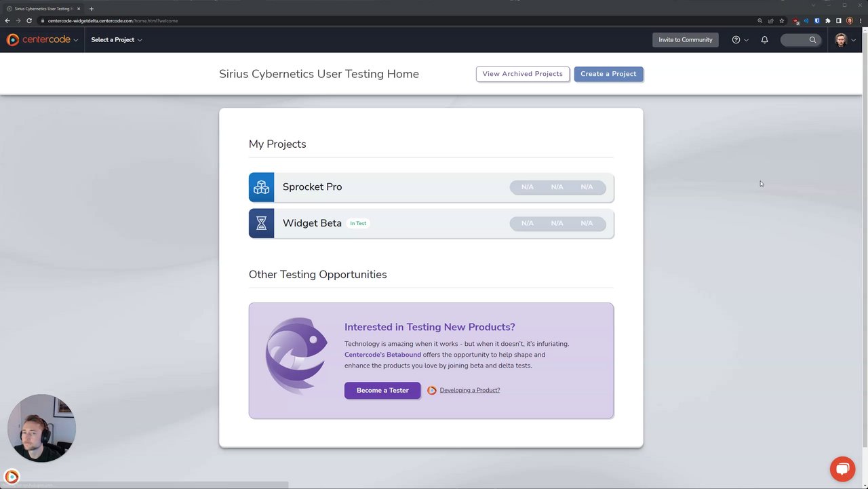Screen dimensions: 868x489
Task: Open the notifications bell
Action: click(x=764, y=40)
